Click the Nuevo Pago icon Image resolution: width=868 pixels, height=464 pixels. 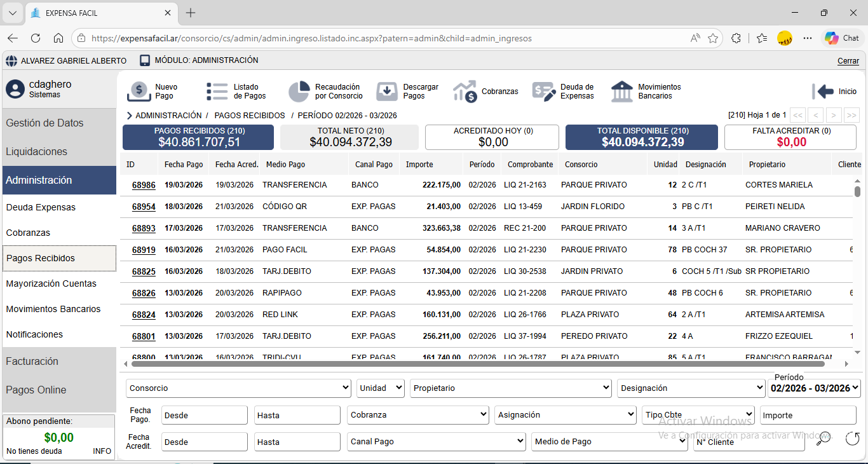(139, 92)
